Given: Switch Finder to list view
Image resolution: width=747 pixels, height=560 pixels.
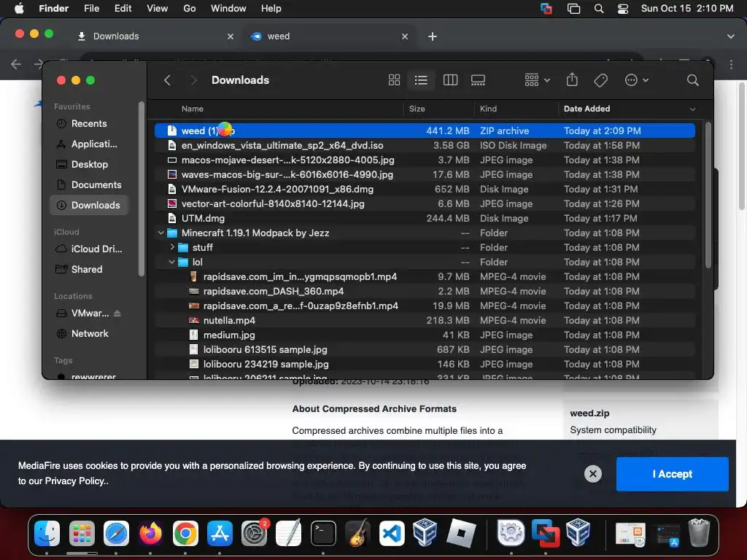Looking at the screenshot, I should point(421,80).
